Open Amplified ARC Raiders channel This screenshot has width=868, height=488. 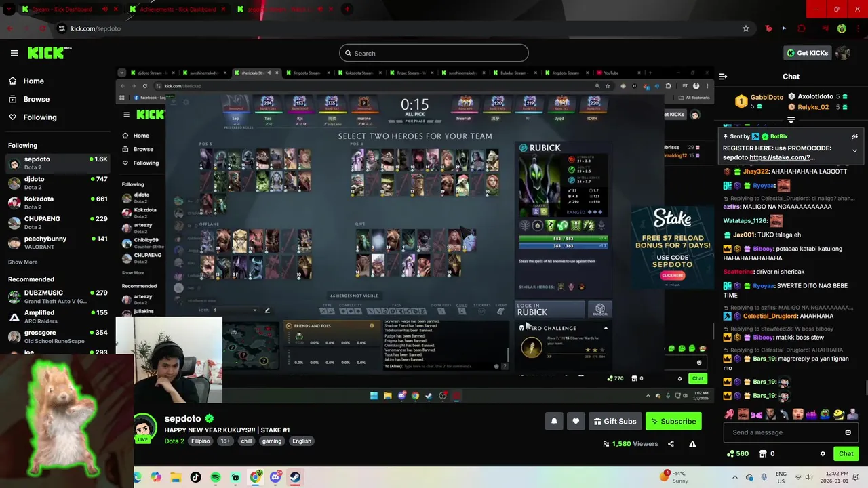coord(58,317)
